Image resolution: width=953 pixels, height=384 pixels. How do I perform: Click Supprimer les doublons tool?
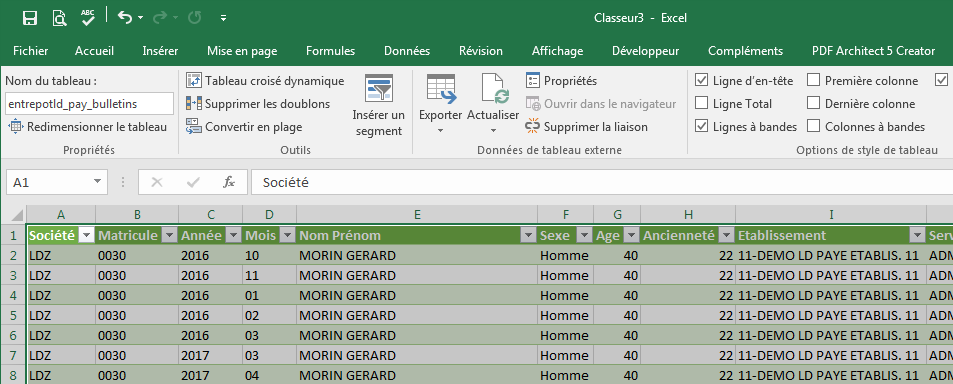(258, 104)
